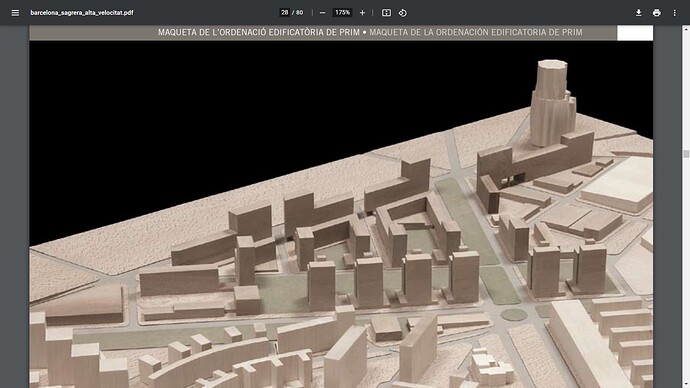Click the vertical scrollbar thumb
The width and height of the screenshot is (690, 388).
pos(686,154)
